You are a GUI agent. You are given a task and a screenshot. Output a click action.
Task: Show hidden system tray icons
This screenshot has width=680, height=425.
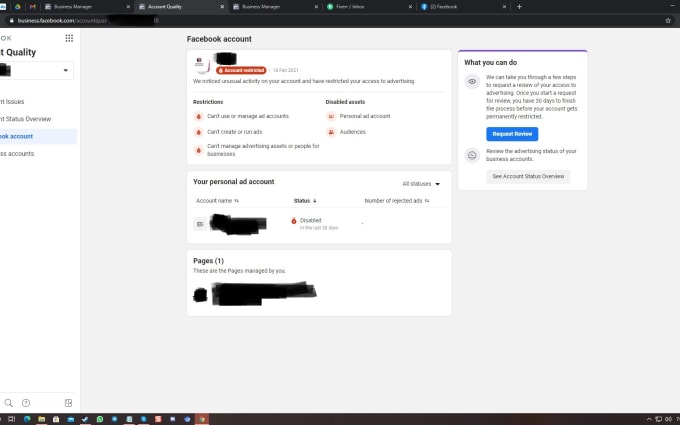coord(649,419)
